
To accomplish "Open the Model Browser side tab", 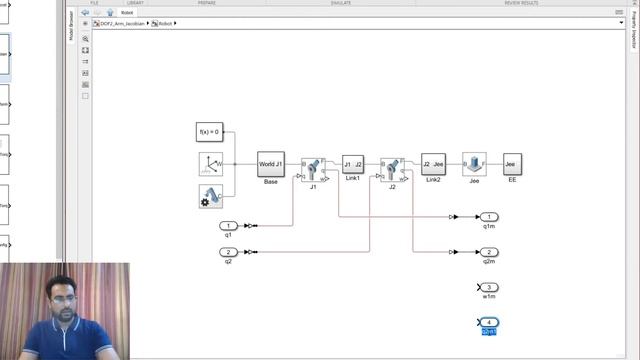I will coord(71,26).
